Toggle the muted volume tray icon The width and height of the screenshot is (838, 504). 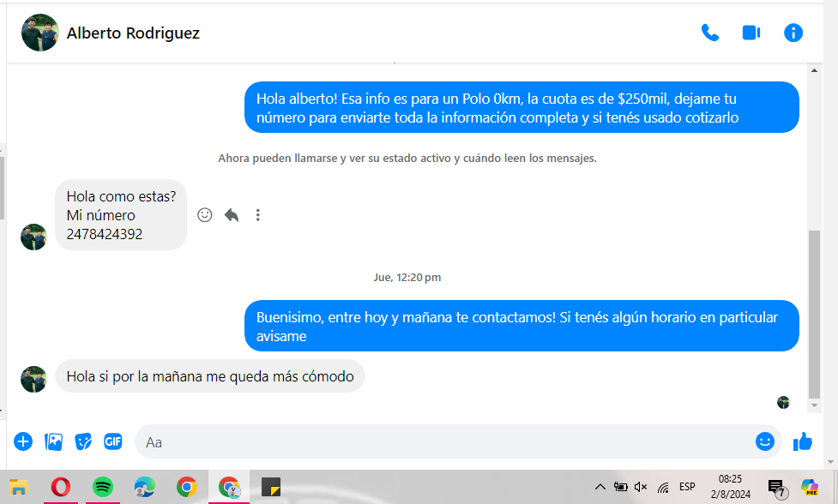coord(641,487)
